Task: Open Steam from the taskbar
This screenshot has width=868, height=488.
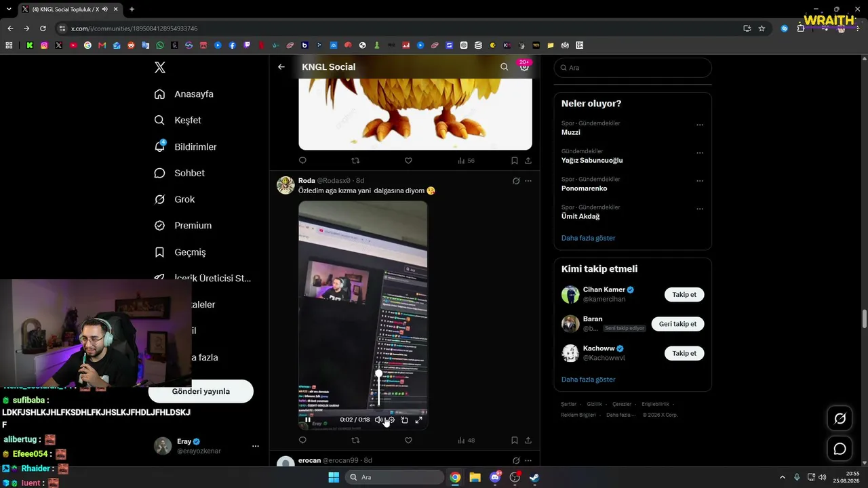Action: tap(534, 477)
